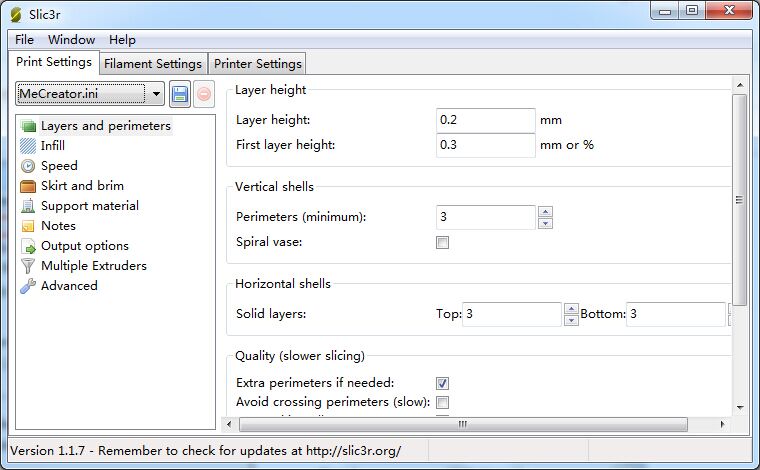Click the Advanced wrench icon

28,286
